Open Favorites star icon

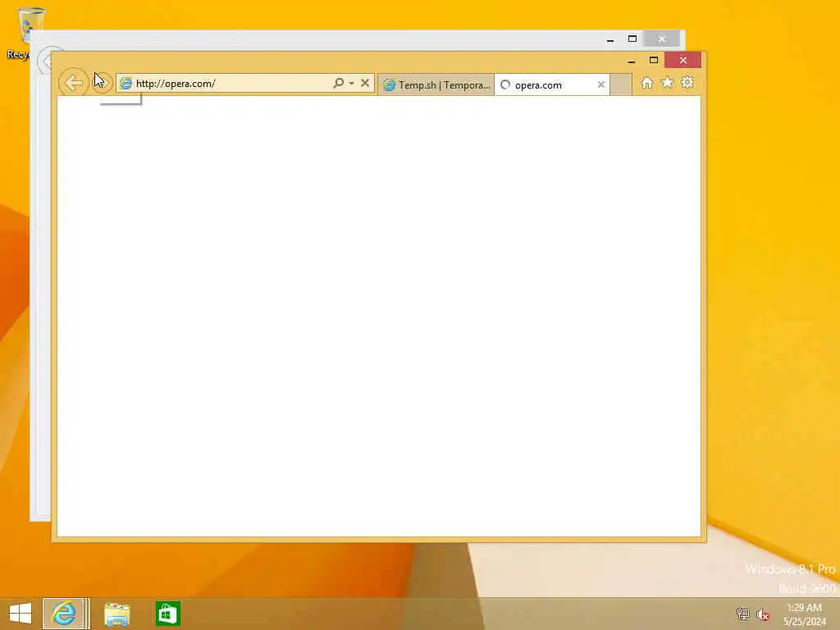tap(667, 83)
